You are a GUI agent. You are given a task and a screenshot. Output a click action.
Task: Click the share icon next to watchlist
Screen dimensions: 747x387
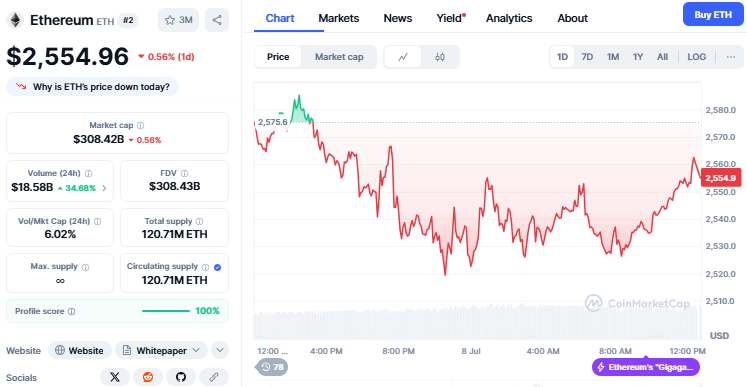coord(217,20)
